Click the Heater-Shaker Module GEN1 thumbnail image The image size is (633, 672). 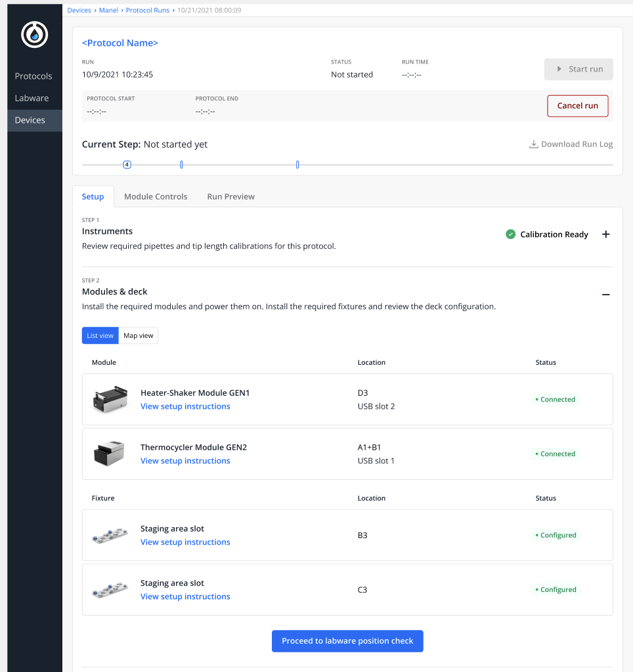tap(110, 399)
